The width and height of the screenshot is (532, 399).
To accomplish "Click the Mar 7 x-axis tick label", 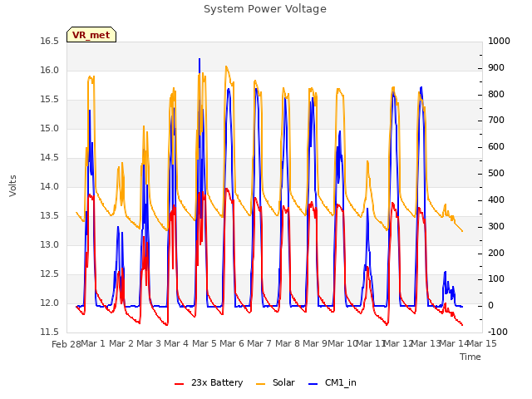I will (x=259, y=343).
